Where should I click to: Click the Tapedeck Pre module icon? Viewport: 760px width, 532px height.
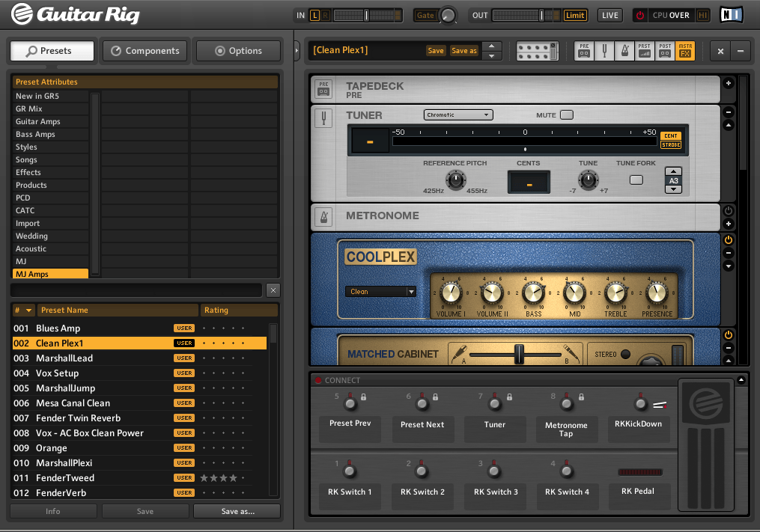[323, 88]
